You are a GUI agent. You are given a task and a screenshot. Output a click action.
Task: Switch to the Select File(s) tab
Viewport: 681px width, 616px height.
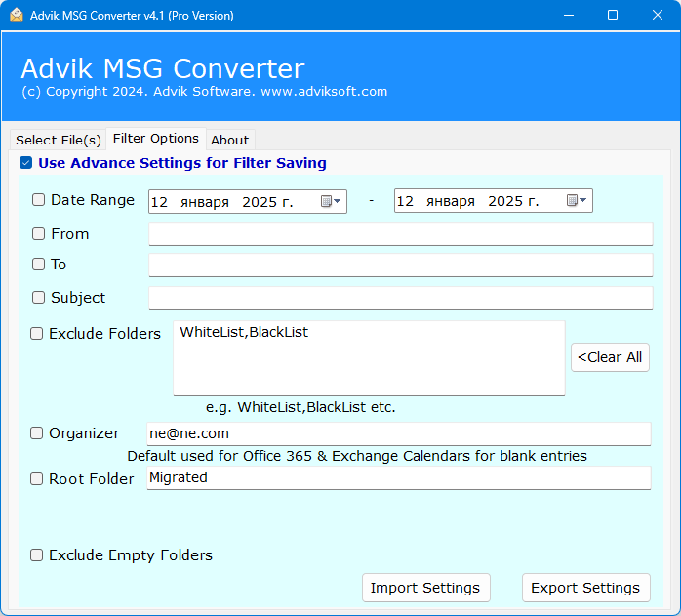point(58,140)
